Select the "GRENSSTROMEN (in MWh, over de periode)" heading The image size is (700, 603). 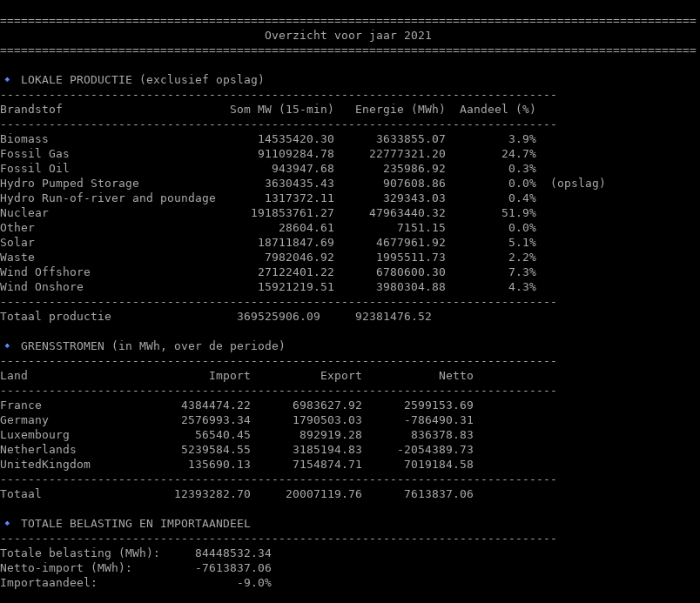(152, 346)
